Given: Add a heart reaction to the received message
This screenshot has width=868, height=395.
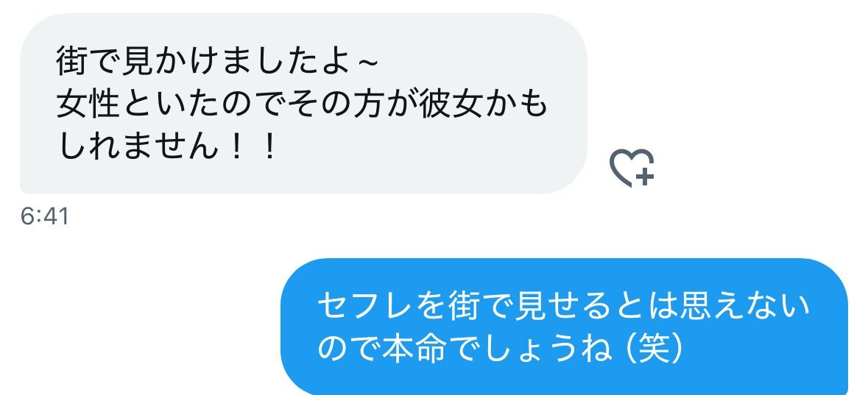Looking at the screenshot, I should pos(632,168).
